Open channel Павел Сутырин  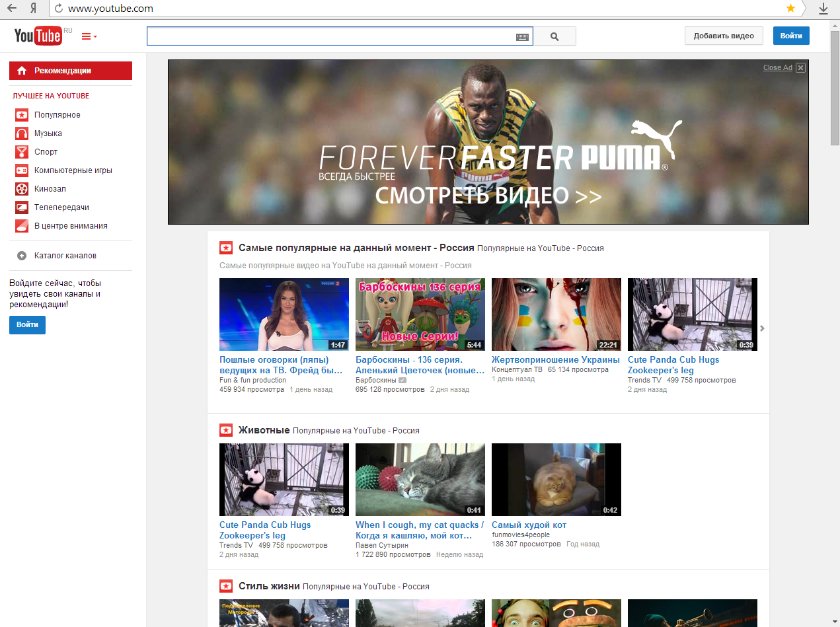[x=382, y=545]
